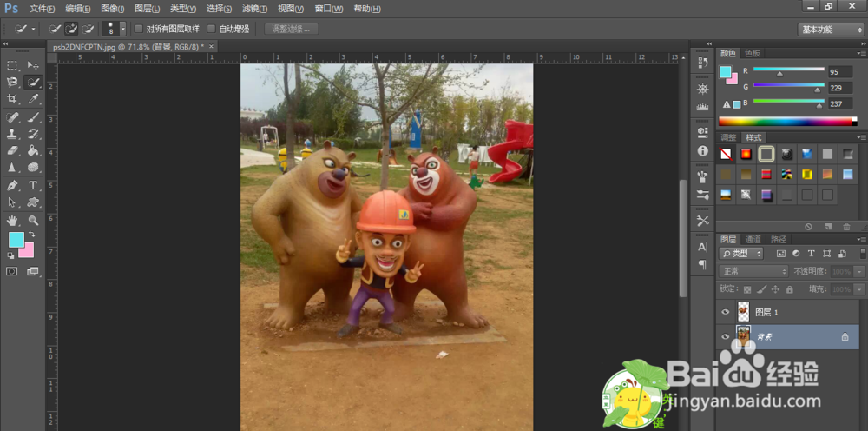Select the Pen tool
The height and width of the screenshot is (431, 868).
point(12,186)
